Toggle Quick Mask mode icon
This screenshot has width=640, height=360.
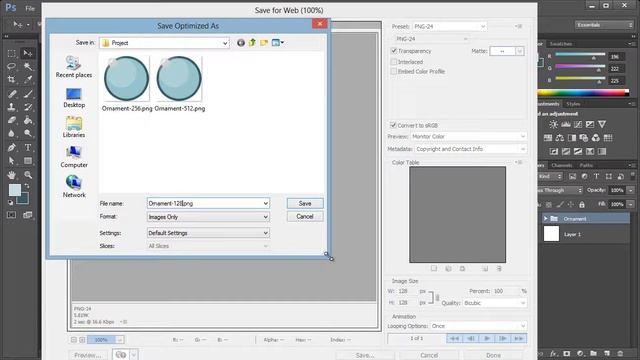(11, 215)
